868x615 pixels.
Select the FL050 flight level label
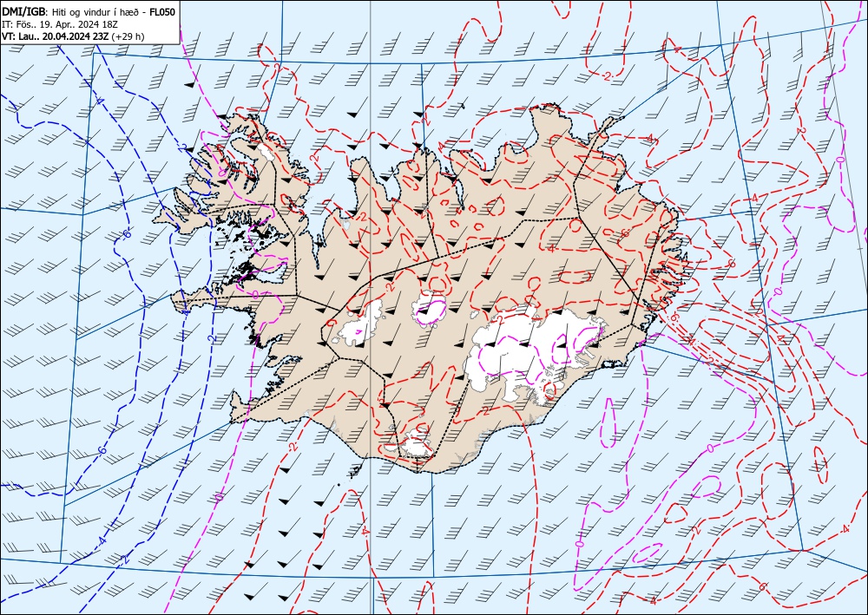(163, 11)
